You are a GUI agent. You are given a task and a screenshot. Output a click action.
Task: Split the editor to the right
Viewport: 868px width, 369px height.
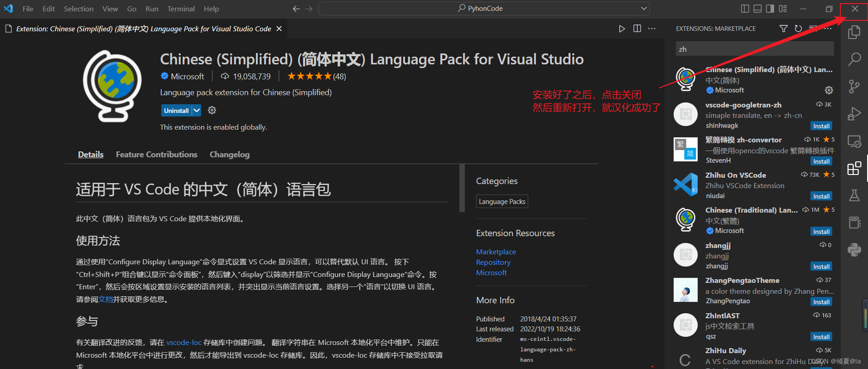pyautogui.click(x=637, y=29)
